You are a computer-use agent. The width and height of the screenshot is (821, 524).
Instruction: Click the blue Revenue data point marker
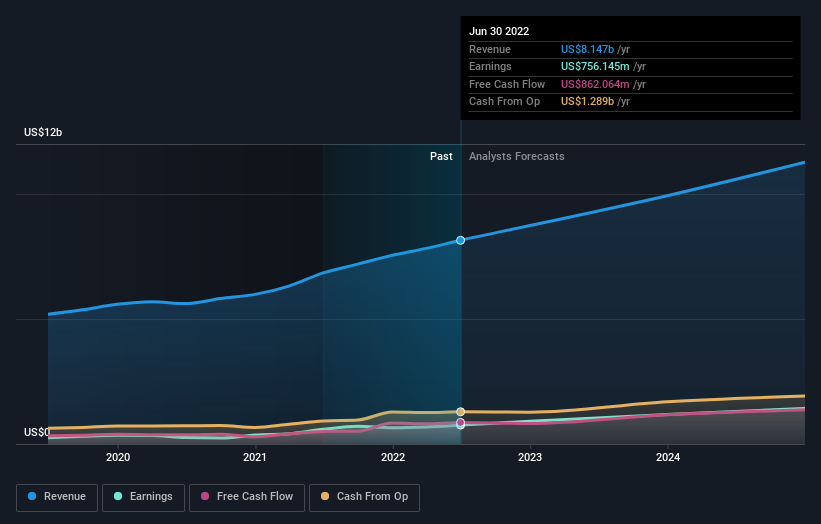click(x=460, y=240)
